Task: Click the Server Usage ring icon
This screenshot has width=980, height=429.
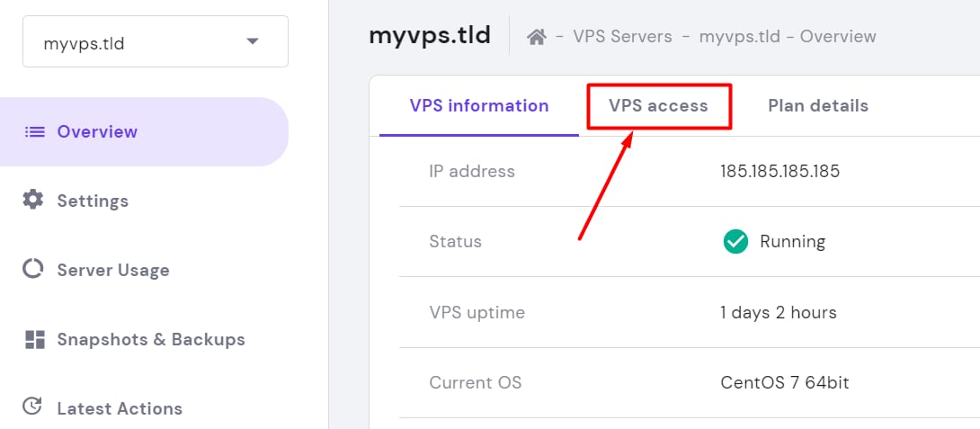Action: click(33, 270)
